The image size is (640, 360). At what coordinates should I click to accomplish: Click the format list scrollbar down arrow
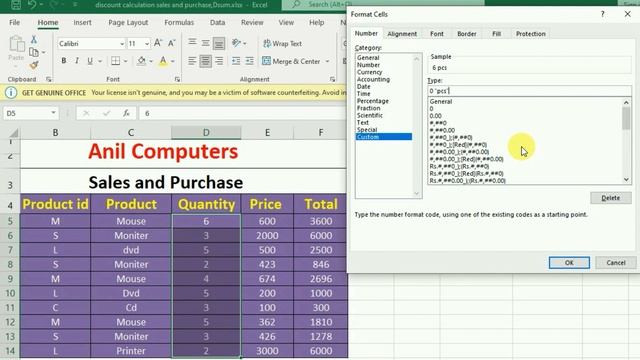click(626, 180)
